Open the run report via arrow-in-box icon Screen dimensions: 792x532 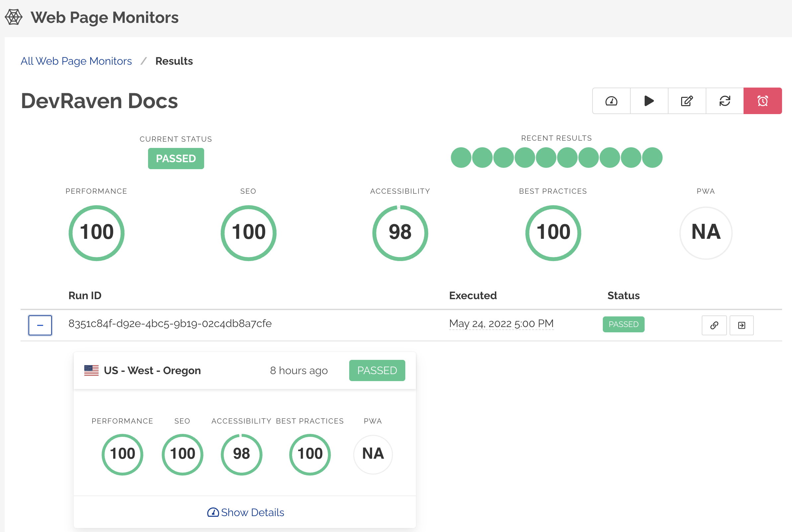click(x=742, y=325)
